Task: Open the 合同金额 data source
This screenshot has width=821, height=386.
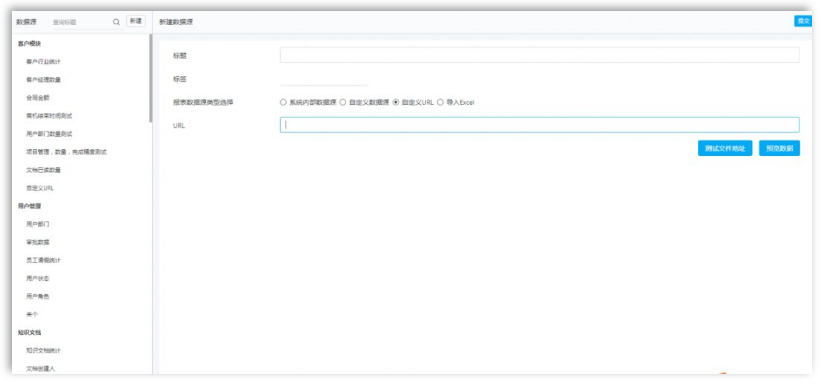Action: coord(37,97)
